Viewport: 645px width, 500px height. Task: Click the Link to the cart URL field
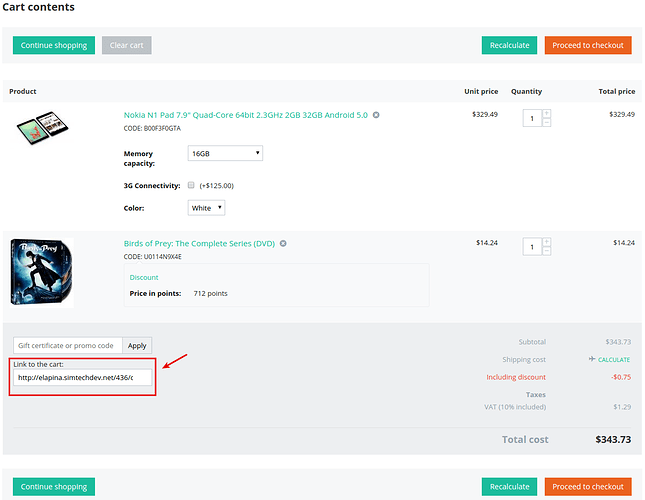click(x=83, y=377)
